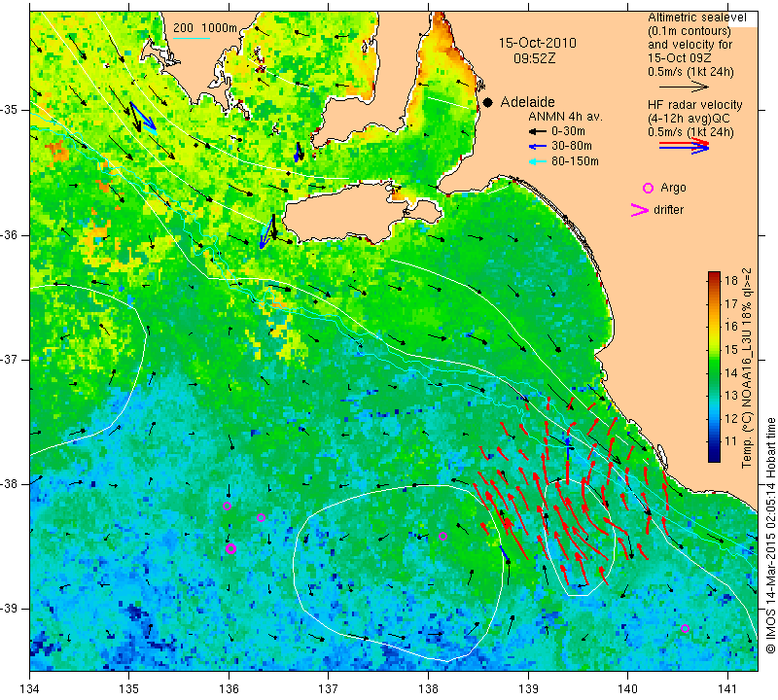Click the cyan isobath legend line under 200 1000m
The height and width of the screenshot is (700, 778).
(192, 38)
